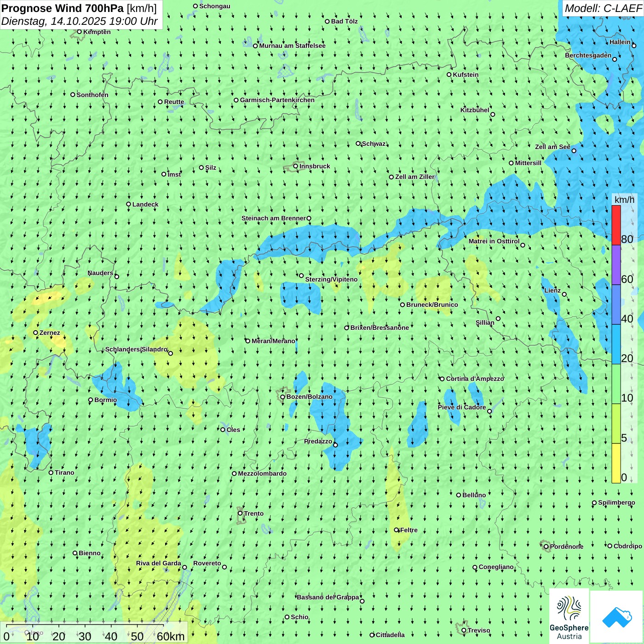Click the 'Kitzbühel' label
The width and height of the screenshot is (644, 644).
point(475,110)
